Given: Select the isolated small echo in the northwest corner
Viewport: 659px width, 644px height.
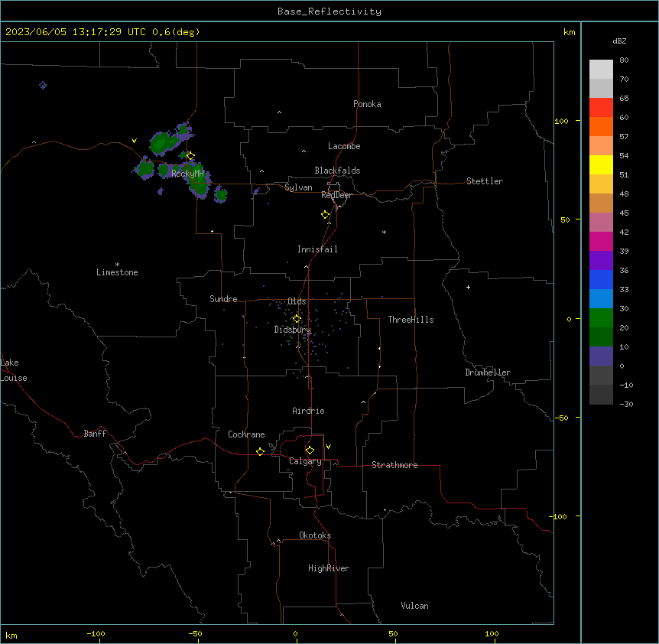Looking at the screenshot, I should tap(43, 86).
